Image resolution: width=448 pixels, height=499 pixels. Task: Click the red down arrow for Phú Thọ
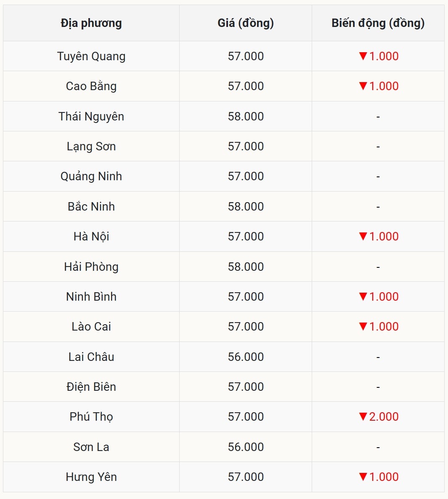coord(363,416)
